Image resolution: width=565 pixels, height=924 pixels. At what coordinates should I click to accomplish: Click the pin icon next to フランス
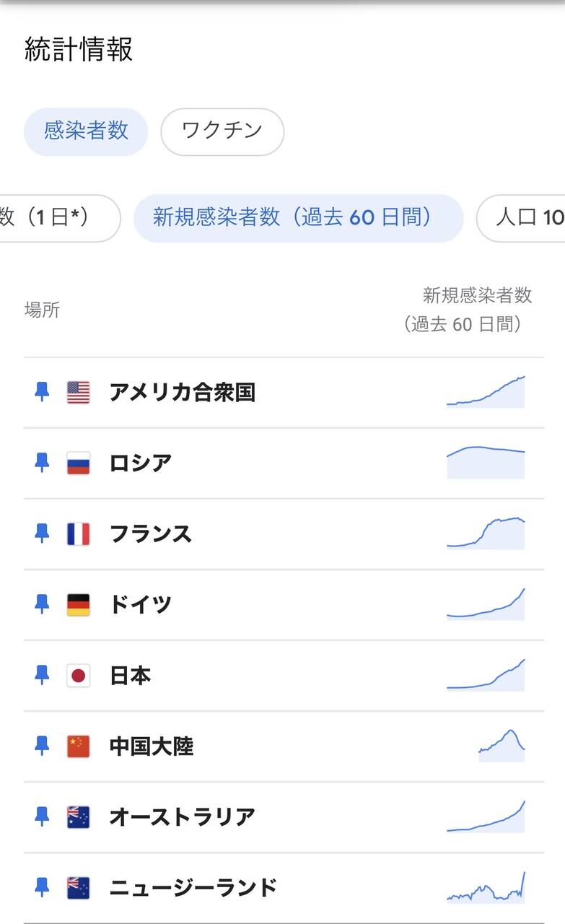[x=42, y=533]
